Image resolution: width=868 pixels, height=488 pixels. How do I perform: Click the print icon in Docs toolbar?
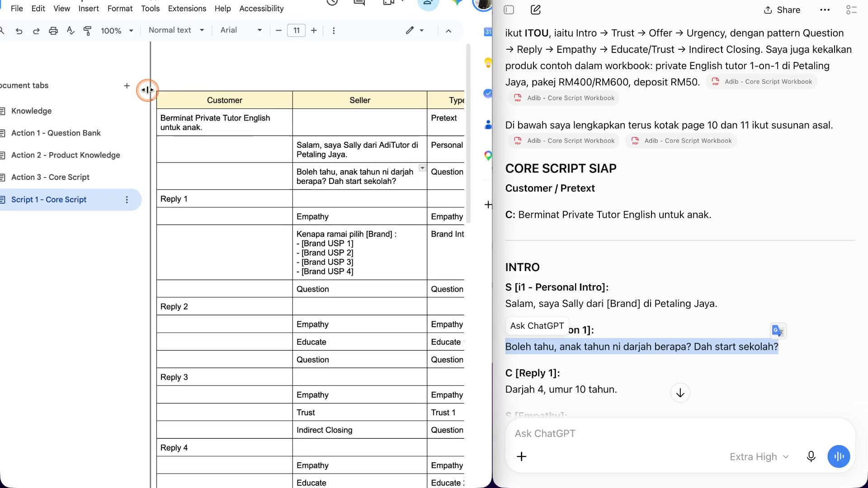[53, 31]
